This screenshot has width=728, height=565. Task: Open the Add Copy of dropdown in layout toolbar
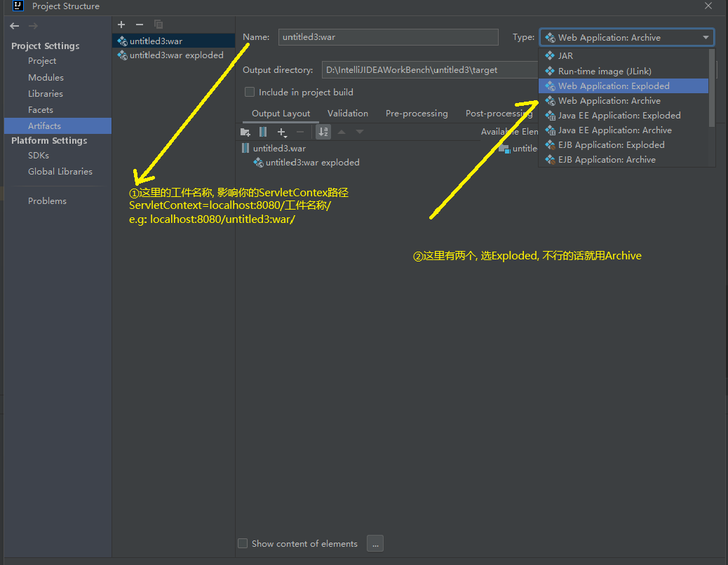pyautogui.click(x=282, y=132)
